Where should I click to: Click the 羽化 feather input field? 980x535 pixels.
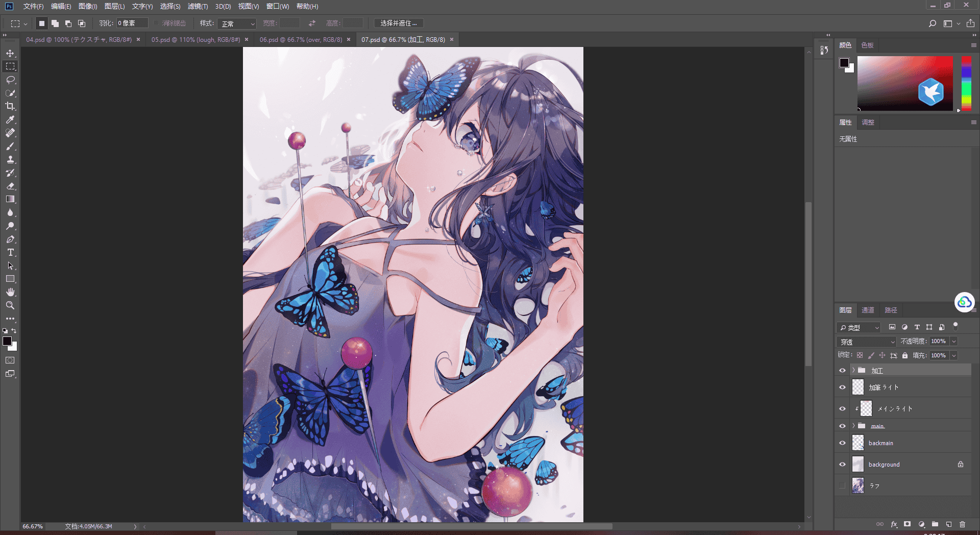click(x=132, y=23)
